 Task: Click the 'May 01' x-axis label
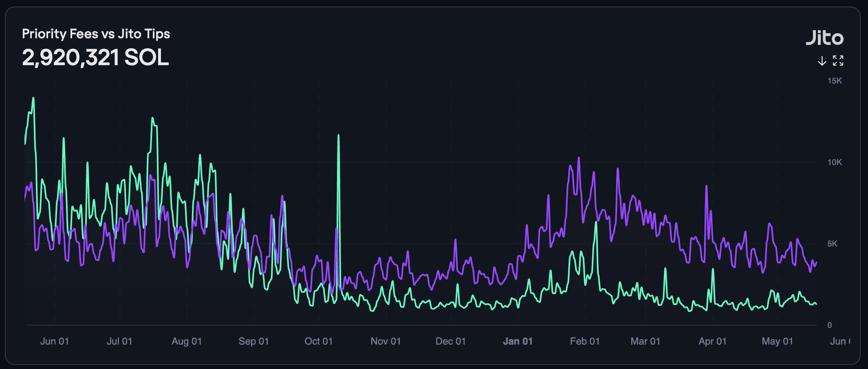(778, 341)
